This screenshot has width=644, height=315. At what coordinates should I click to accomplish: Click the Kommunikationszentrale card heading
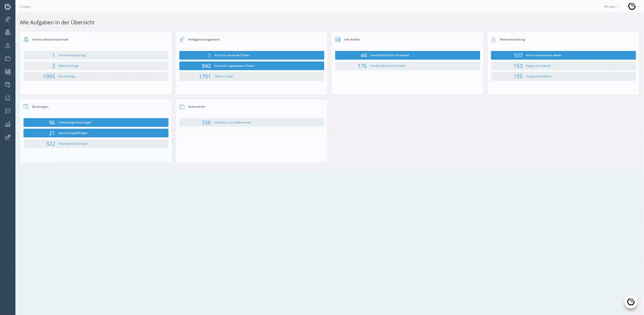pos(50,40)
